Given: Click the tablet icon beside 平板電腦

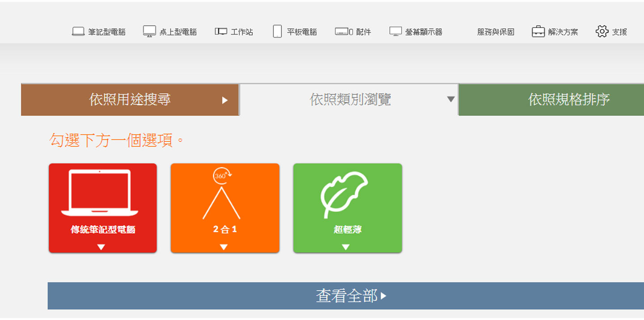Looking at the screenshot, I should pos(277,31).
